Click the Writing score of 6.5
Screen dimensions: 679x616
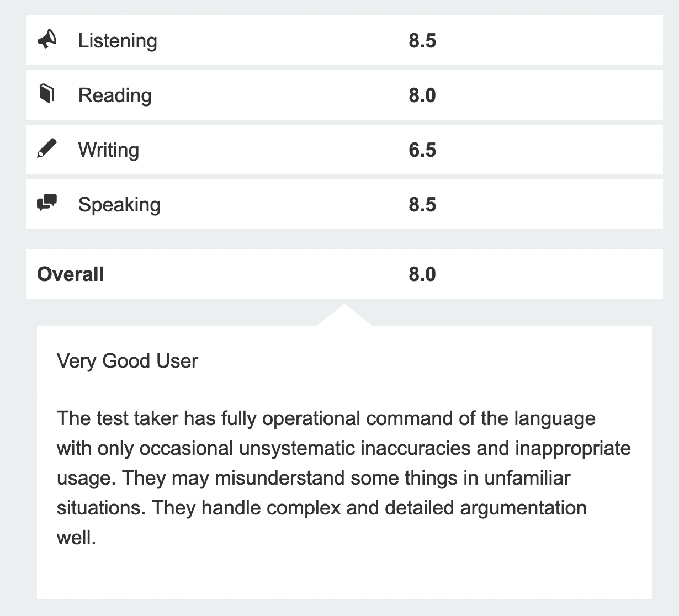[x=422, y=150]
